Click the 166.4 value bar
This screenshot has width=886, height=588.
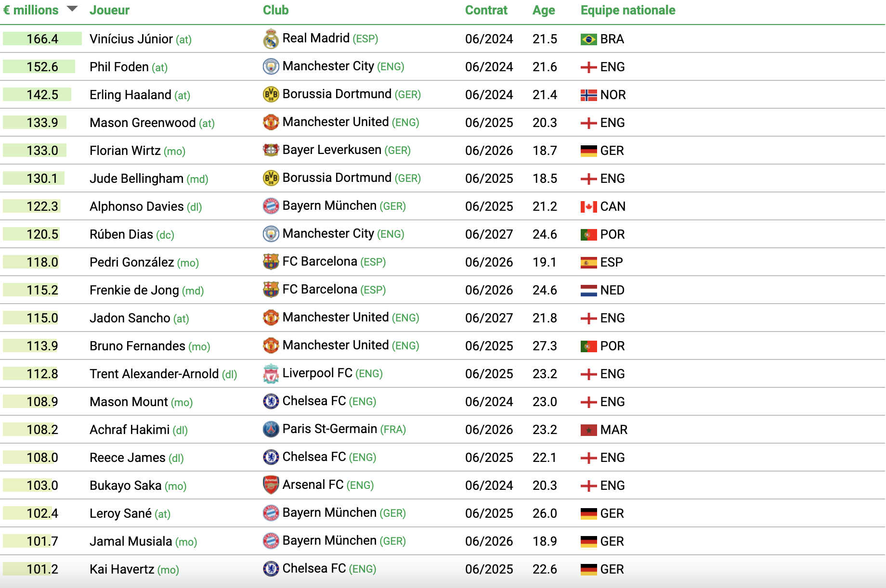click(42, 39)
